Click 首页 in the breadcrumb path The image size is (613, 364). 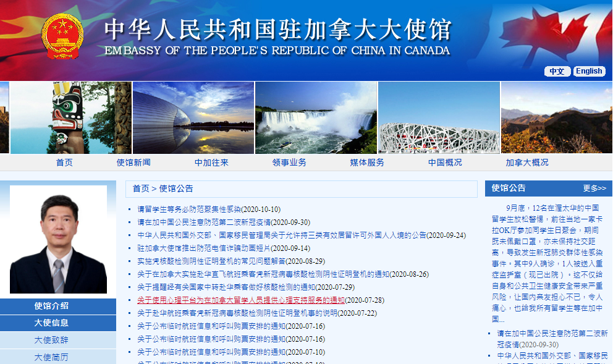tap(141, 189)
